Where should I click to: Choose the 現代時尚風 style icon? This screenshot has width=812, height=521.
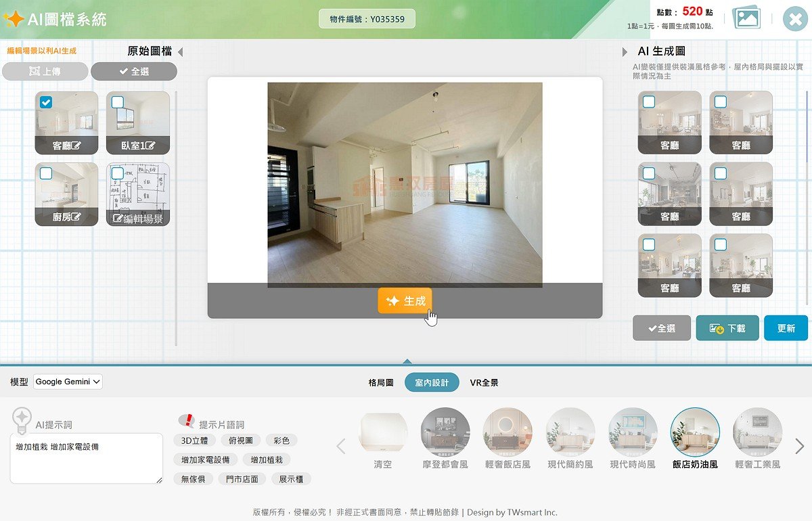(633, 432)
